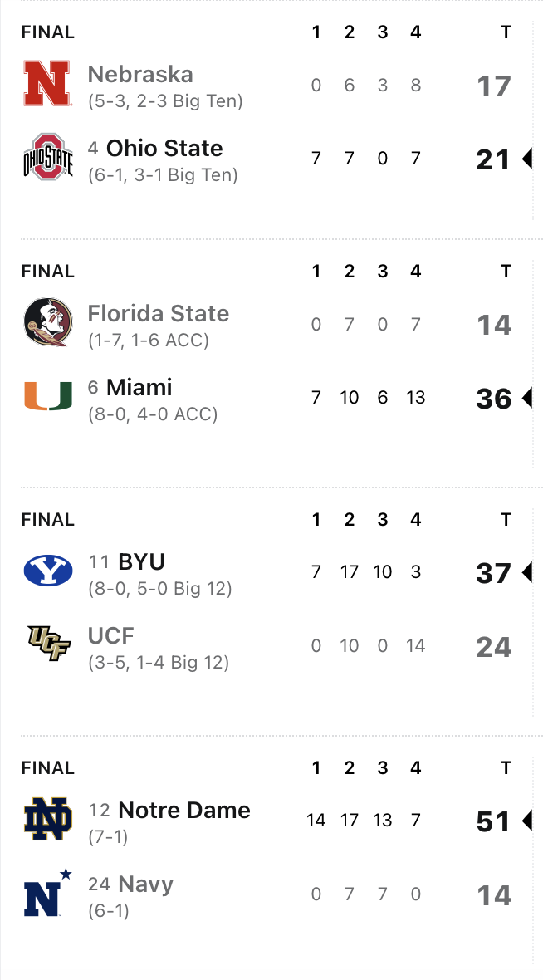
Task: Click Ohio State's final score of 21
Action: [493, 159]
